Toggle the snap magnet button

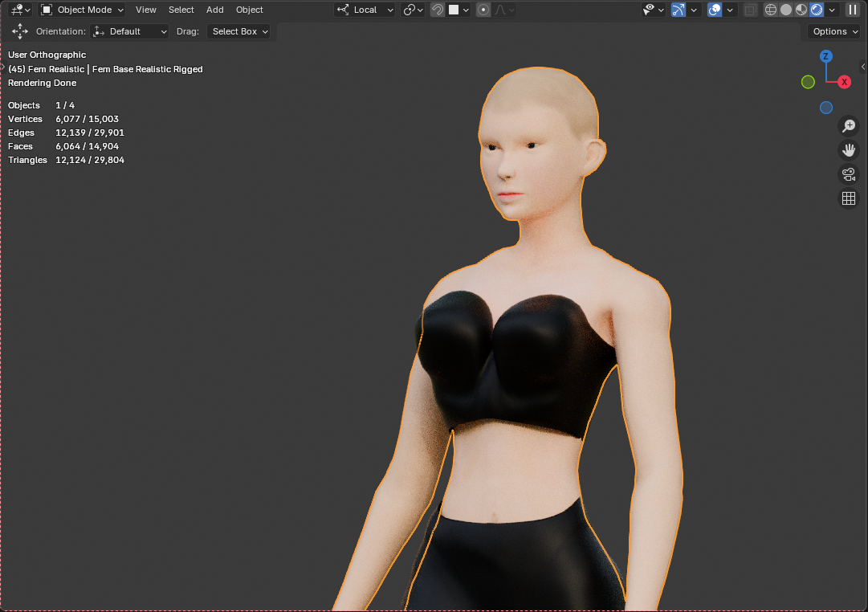coord(438,10)
